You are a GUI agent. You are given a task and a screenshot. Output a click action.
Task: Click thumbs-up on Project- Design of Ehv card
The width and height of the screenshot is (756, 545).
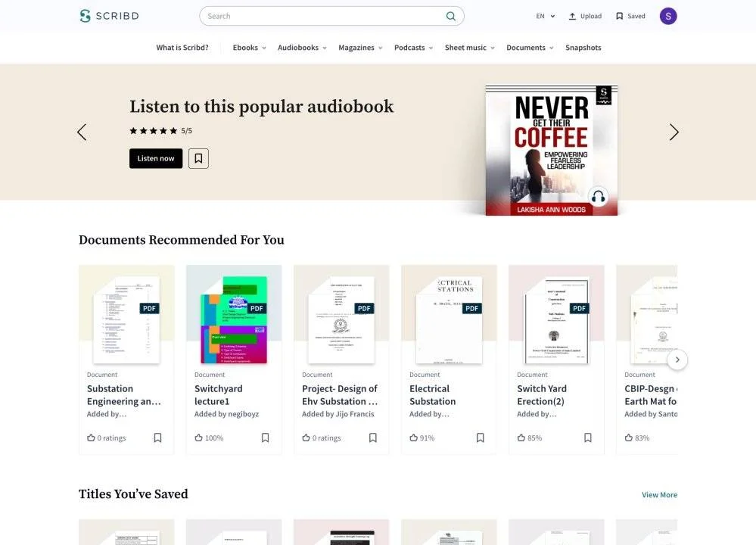[306, 438]
